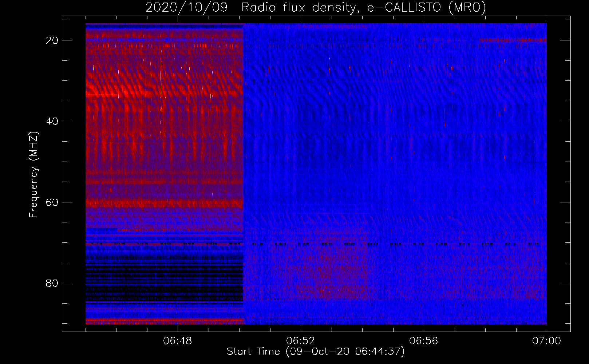Click the 06:56 time tick label
589x364 pixels.
pyautogui.click(x=424, y=341)
